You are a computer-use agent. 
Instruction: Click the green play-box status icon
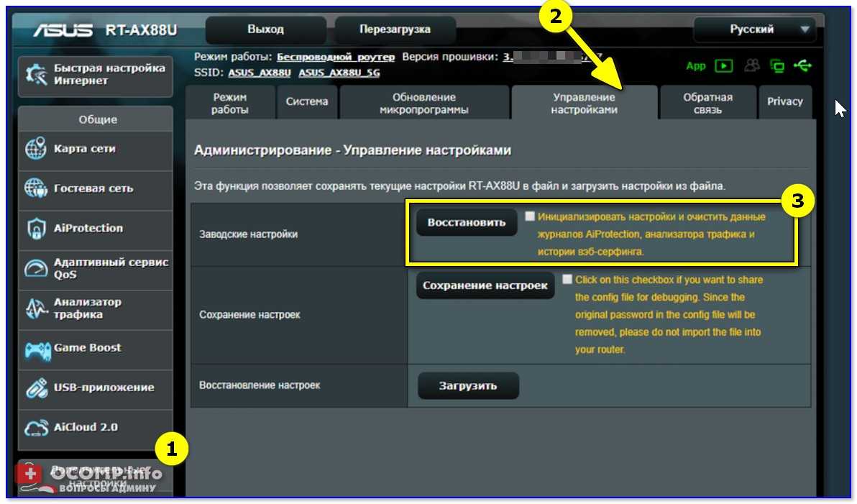724,66
